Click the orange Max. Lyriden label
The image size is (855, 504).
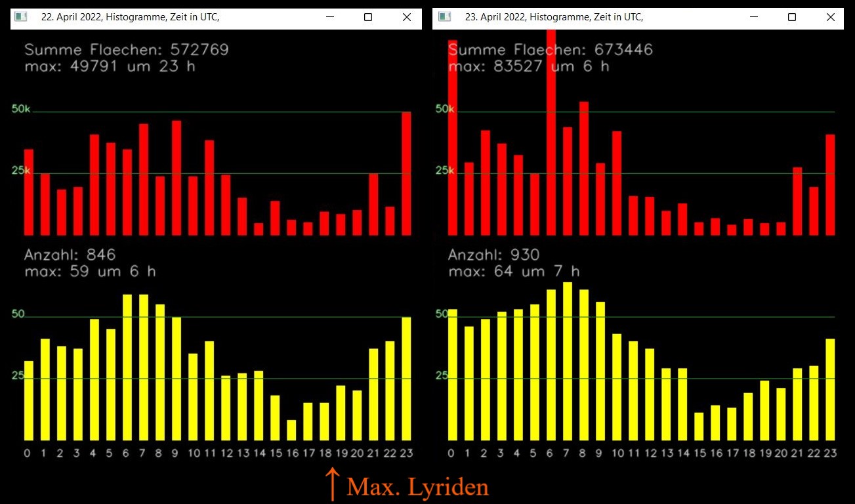(417, 487)
